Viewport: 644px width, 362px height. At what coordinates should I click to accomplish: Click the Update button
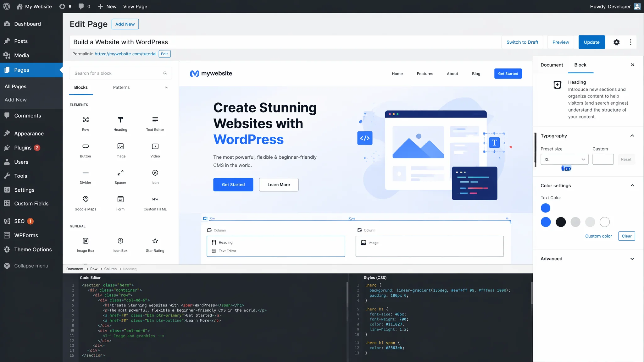pyautogui.click(x=591, y=42)
